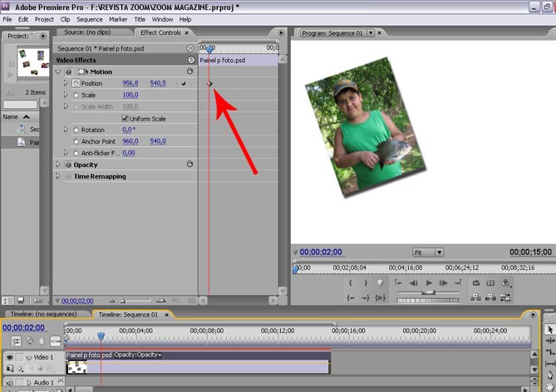
Task: Select the Selection tool in Tools panel
Action: (x=549, y=330)
